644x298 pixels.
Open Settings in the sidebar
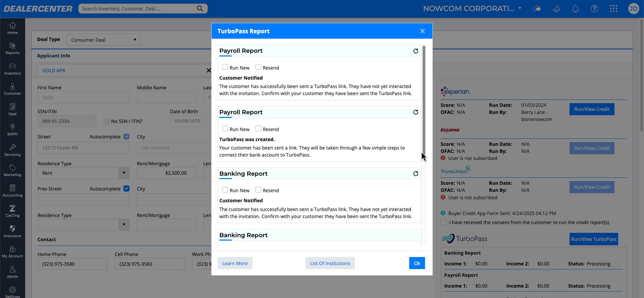click(x=12, y=292)
